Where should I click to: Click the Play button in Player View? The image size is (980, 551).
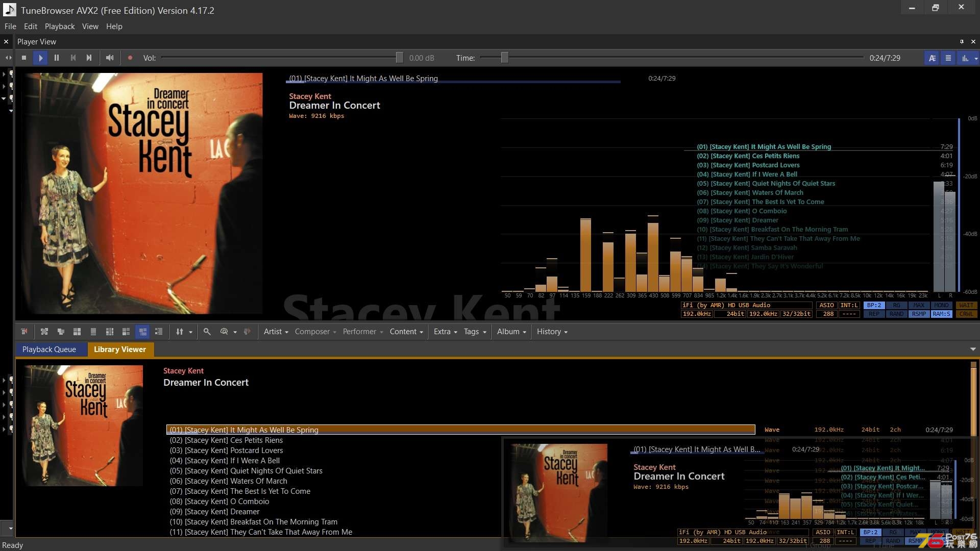pos(40,58)
